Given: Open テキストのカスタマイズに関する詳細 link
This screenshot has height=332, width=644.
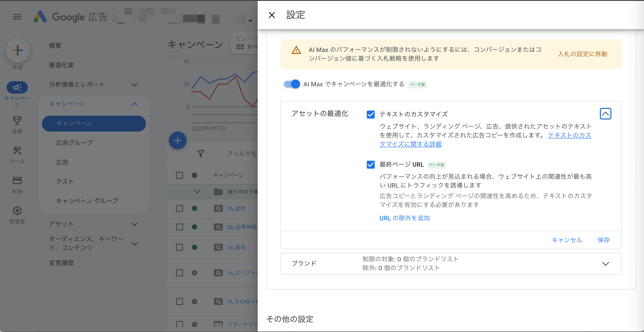Looking at the screenshot, I should [x=485, y=140].
